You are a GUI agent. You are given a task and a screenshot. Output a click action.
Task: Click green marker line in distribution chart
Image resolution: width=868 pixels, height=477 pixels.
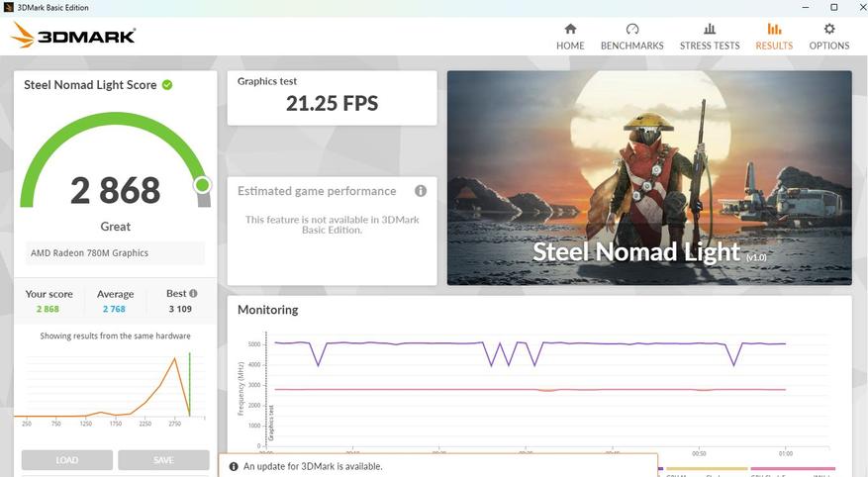tap(189, 384)
